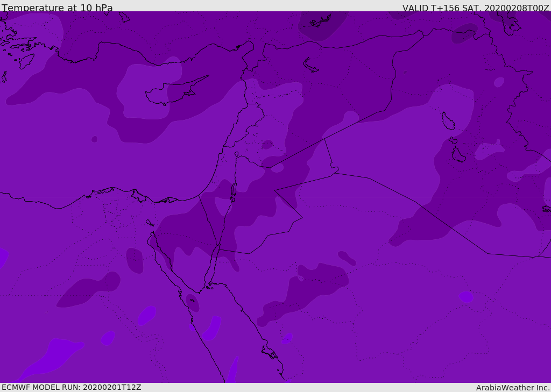Click the VALID T+156 timestamp text
551x392 pixels.
pos(476,8)
